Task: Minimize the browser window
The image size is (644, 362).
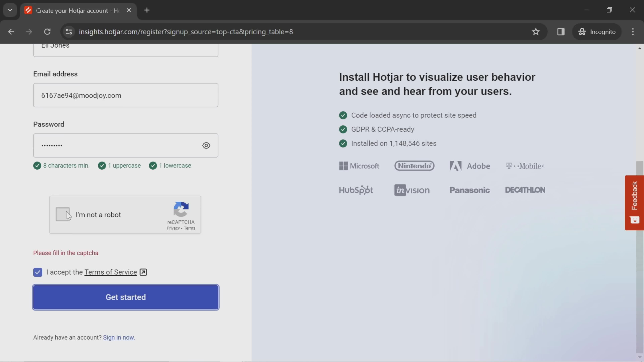Action: pos(586,10)
